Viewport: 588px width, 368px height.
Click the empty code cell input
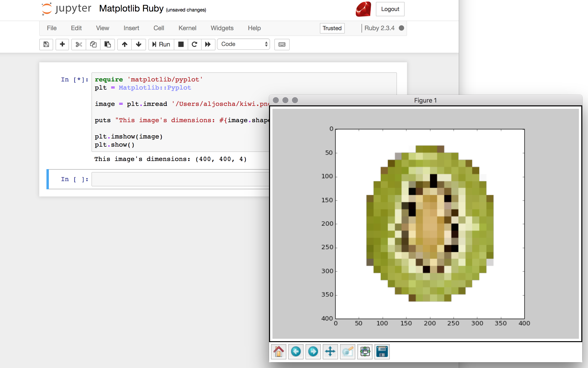(x=180, y=179)
